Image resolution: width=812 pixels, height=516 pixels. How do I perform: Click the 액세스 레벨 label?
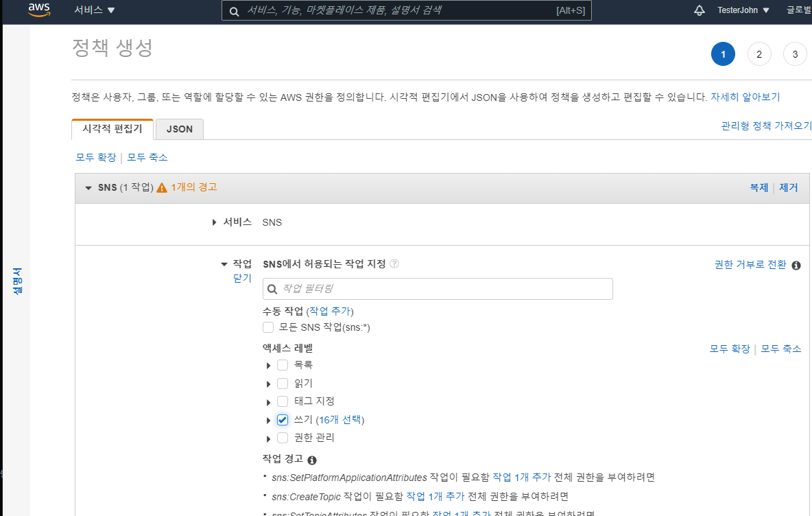point(288,348)
